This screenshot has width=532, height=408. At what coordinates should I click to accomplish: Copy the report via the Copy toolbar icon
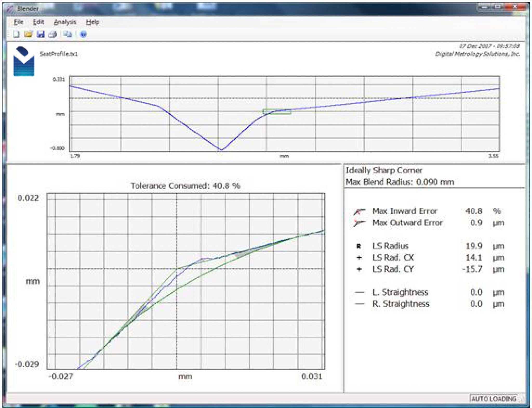tap(68, 34)
